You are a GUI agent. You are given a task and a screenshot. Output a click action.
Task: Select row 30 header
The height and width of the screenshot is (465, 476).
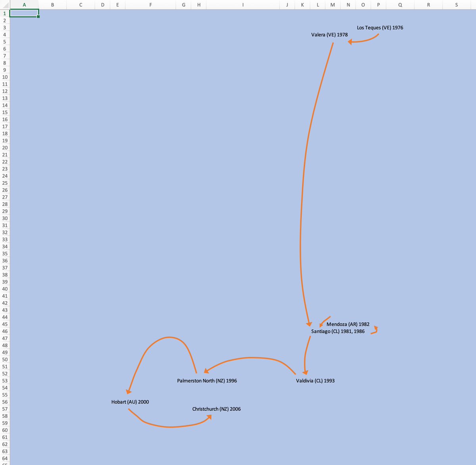point(5,218)
